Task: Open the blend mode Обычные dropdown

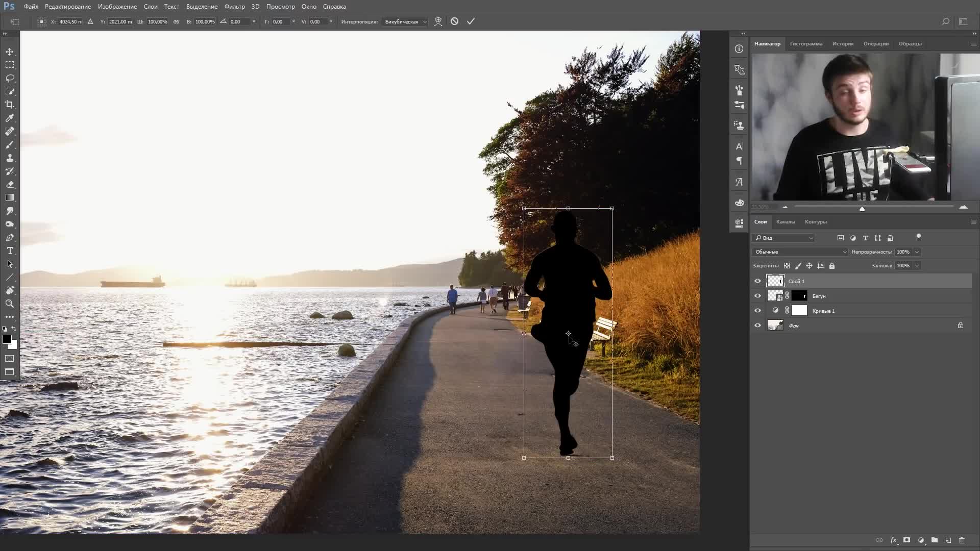Action: click(x=800, y=252)
